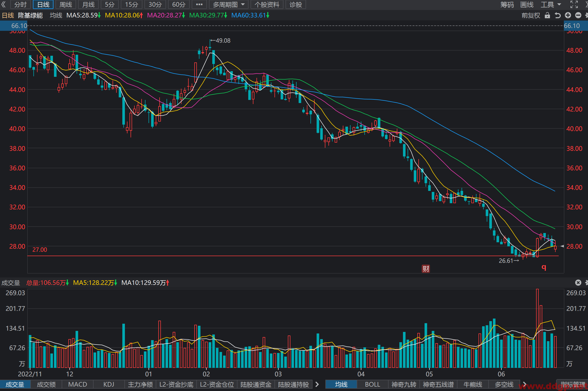Open more periods with ellipsis button

point(199,4)
